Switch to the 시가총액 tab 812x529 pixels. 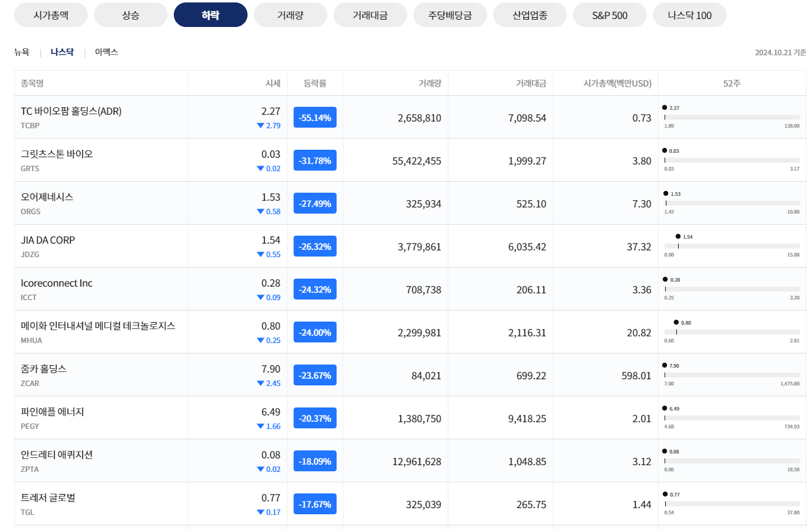(51, 15)
